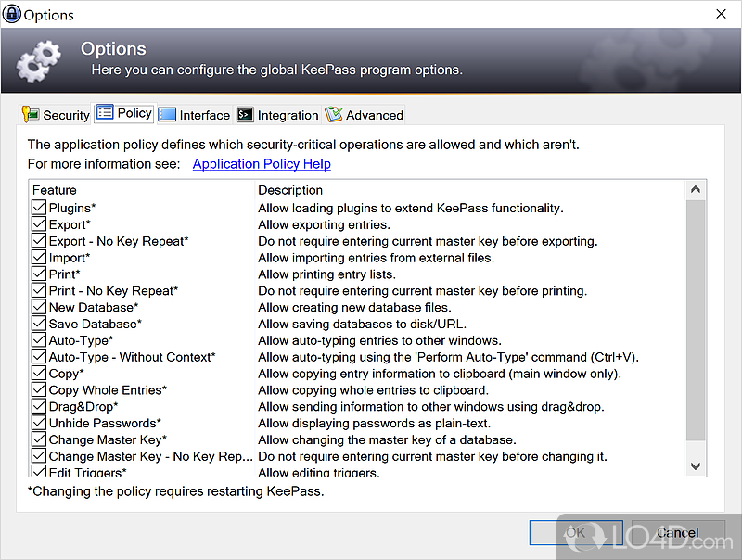
Task: Click the Security tab key icon
Action: coord(31,115)
